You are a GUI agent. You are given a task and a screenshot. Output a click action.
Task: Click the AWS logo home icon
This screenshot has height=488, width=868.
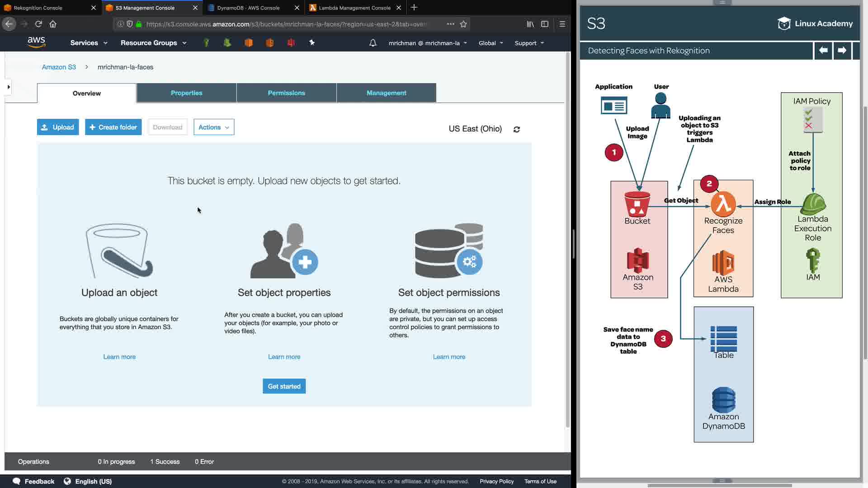coord(36,42)
